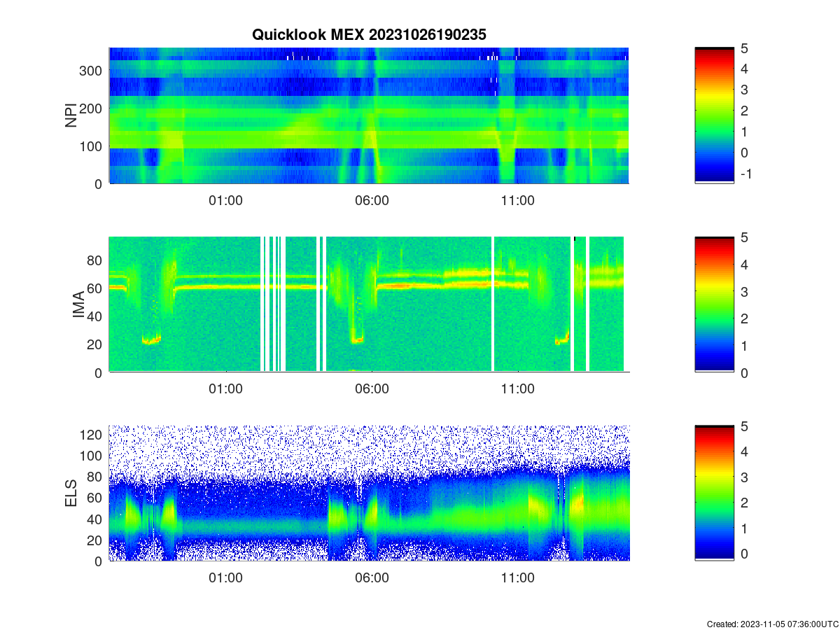Click the 01:00 time tick under the ELS panel
Image resolution: width=840 pixels, height=630 pixels.
(226, 578)
